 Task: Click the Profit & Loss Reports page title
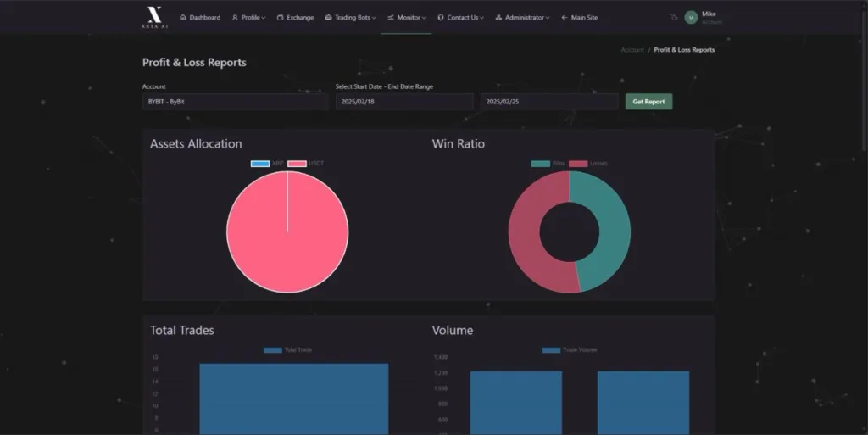point(194,63)
